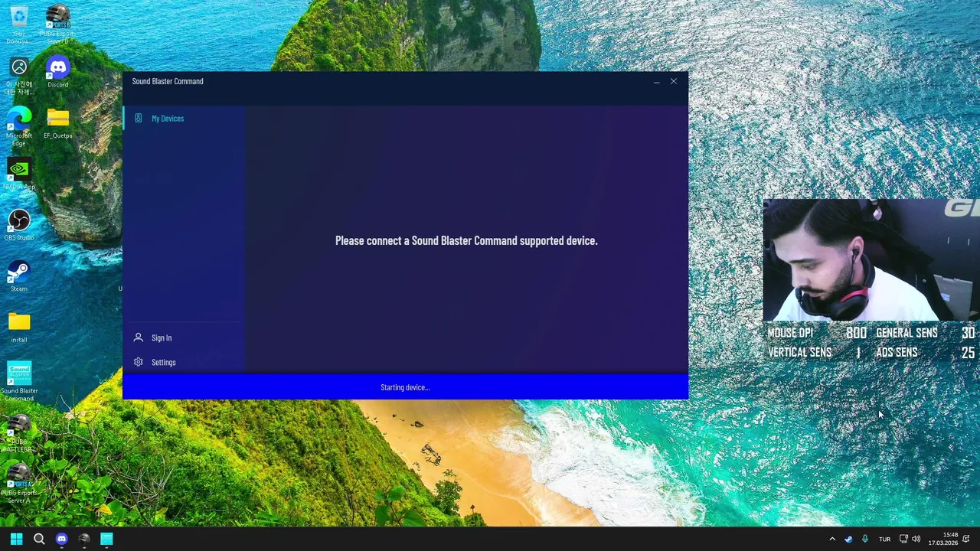980x551 pixels.
Task: Click the 'Starting device...' status bar
Action: (405, 387)
